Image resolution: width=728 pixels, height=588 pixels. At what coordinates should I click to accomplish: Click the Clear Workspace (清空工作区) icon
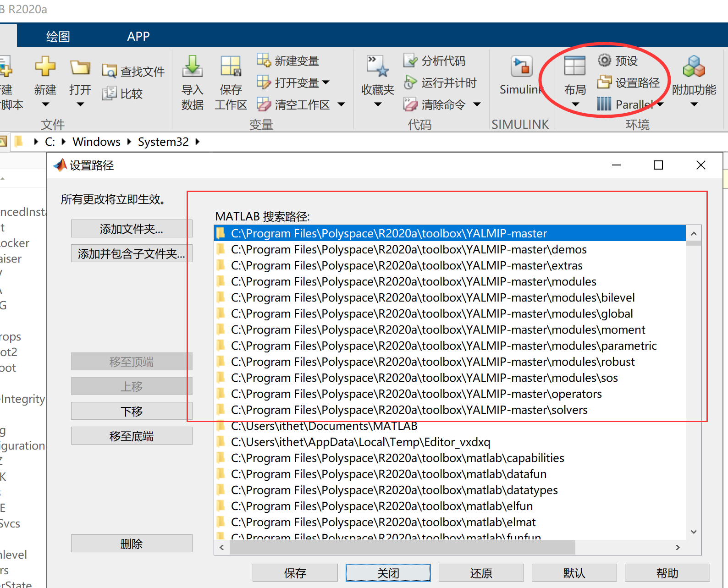(264, 104)
